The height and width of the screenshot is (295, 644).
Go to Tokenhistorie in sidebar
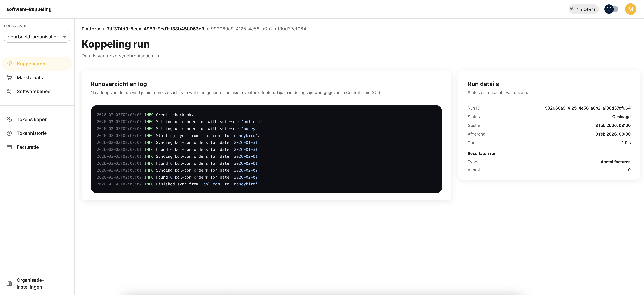(x=32, y=133)
